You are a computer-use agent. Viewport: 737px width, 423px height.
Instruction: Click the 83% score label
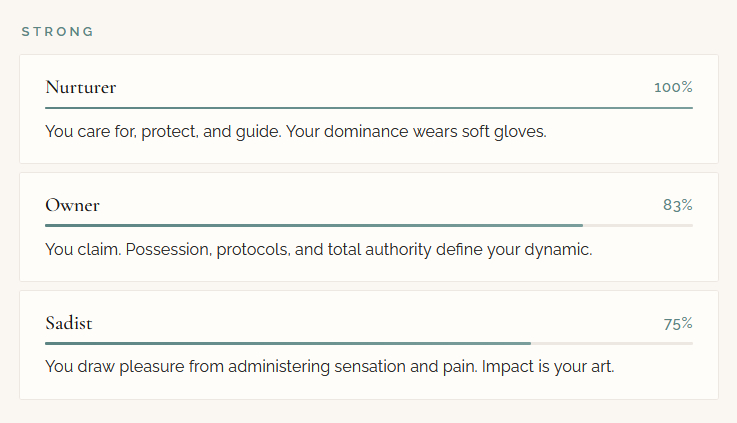[x=677, y=205]
